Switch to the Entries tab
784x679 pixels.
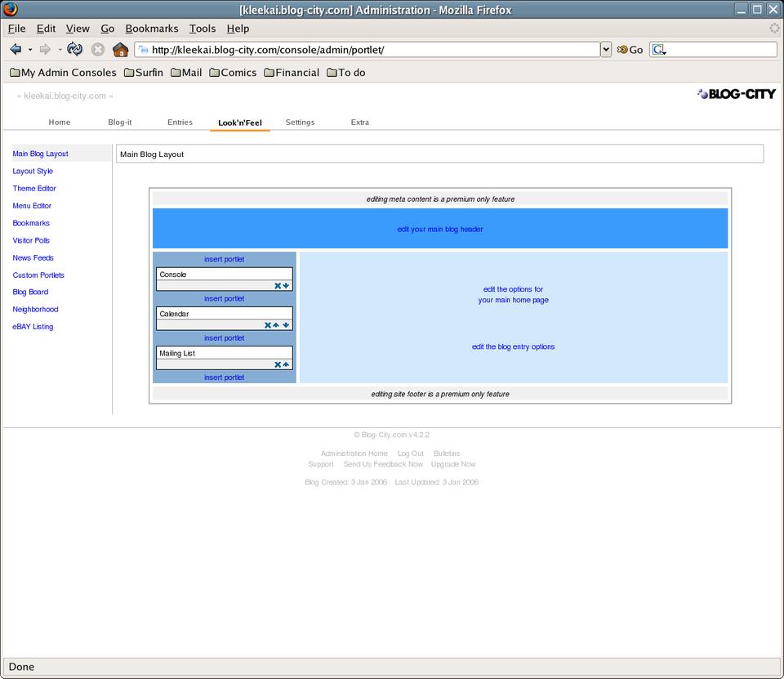point(180,123)
